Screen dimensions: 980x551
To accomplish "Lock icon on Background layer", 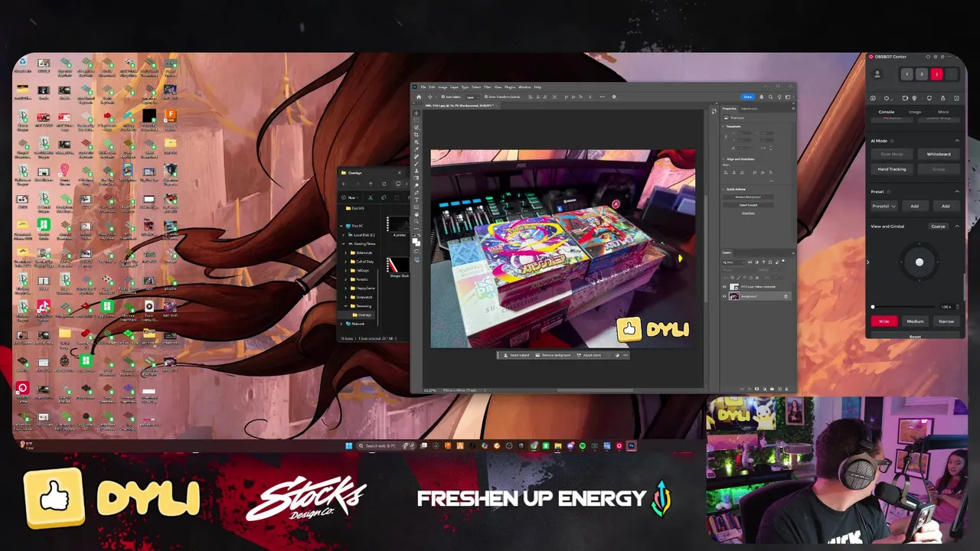I will tap(786, 296).
